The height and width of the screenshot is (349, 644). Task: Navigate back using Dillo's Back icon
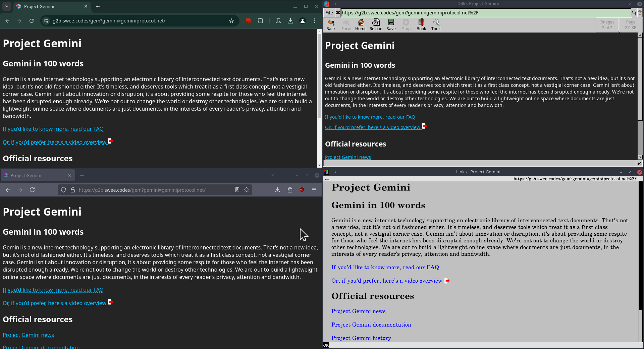click(331, 24)
